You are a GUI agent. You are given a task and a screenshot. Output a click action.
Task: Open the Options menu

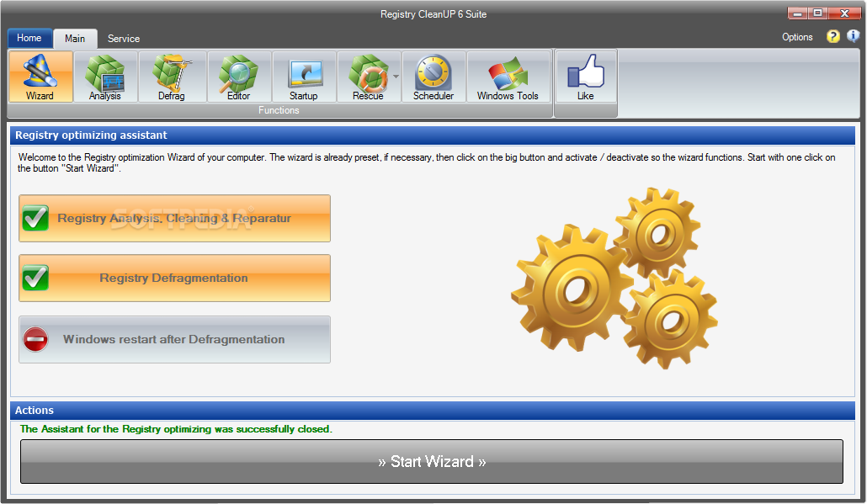[x=797, y=37]
